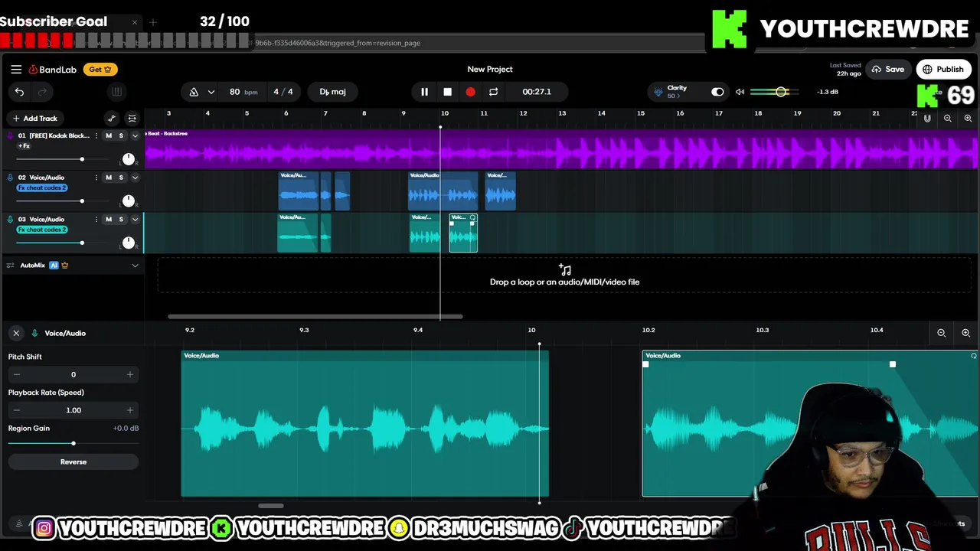Image resolution: width=980 pixels, height=551 pixels.
Task: Expand track 01 chevron
Action: point(135,135)
